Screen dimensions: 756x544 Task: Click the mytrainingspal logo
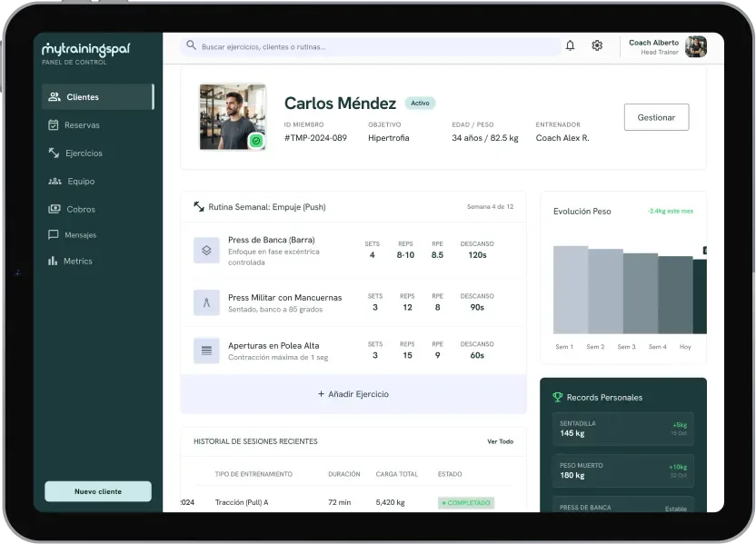tap(85, 50)
